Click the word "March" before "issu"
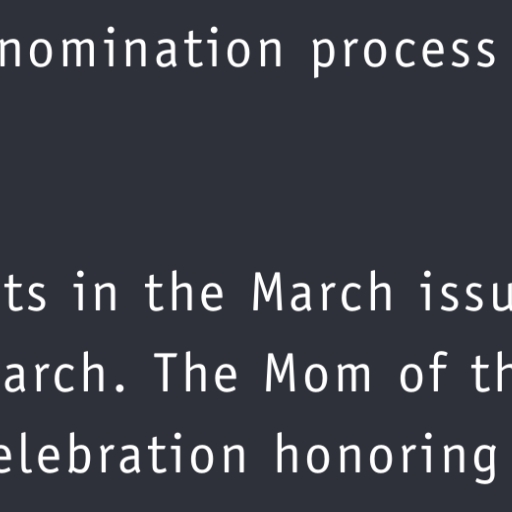512x512 pixels. 322,292
